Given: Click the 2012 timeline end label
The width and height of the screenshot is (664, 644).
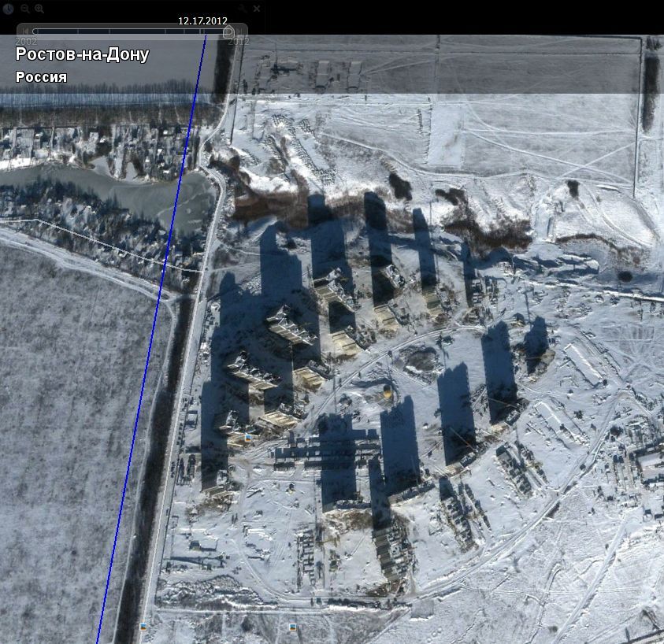Looking at the screenshot, I should point(239,41).
